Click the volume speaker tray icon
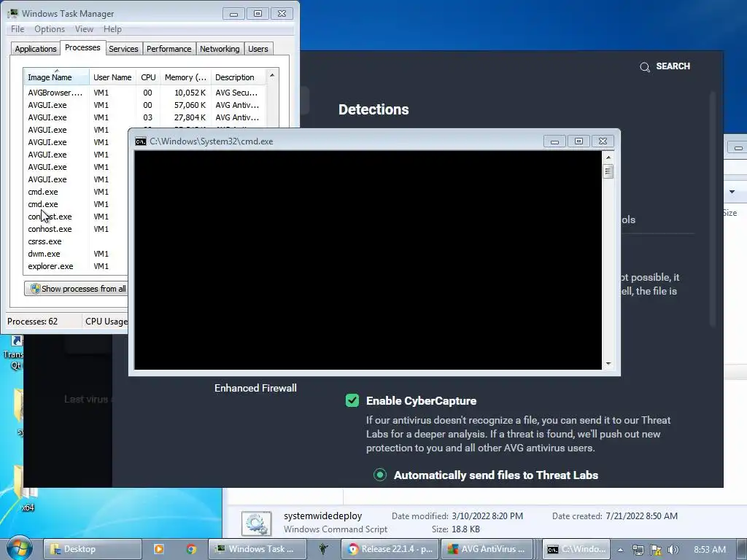Screen dimensions: 747x560 point(673,550)
